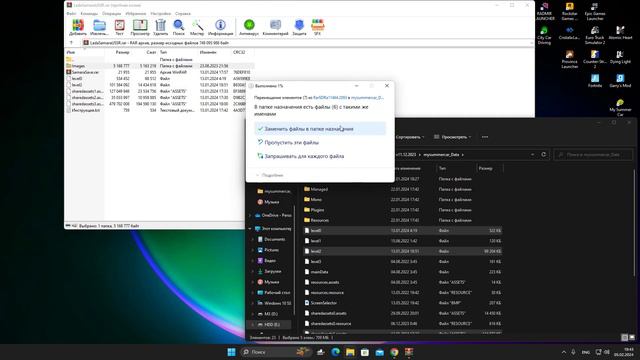Click the WinRAR icon on the taskbar
This screenshot has width=640, height=360.
(409, 352)
